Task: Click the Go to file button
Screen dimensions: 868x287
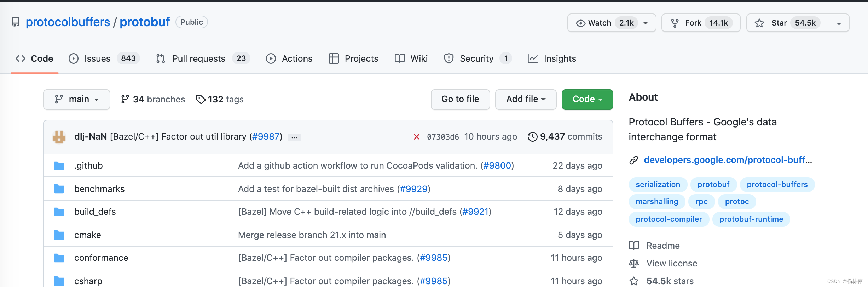Action: coord(460,100)
